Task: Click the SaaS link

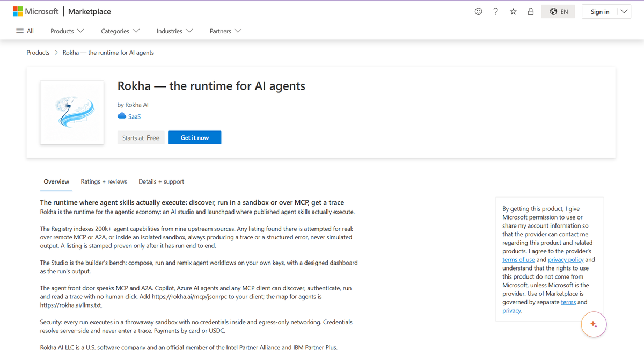Action: (x=135, y=116)
